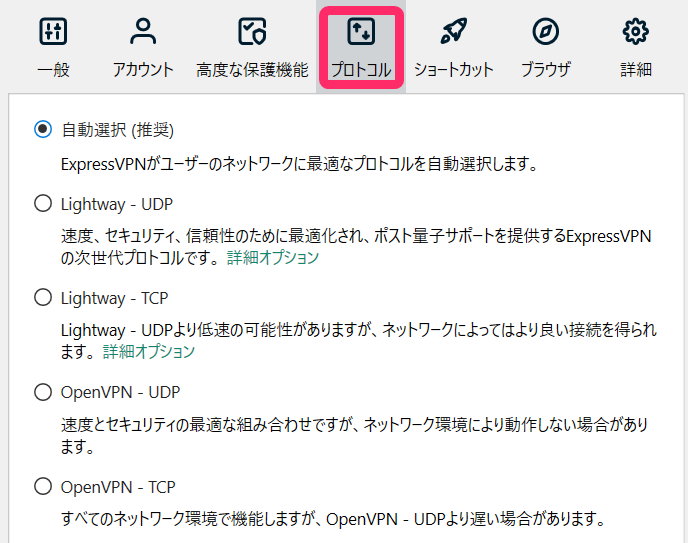Click the 詳細 gear icon

(636, 32)
